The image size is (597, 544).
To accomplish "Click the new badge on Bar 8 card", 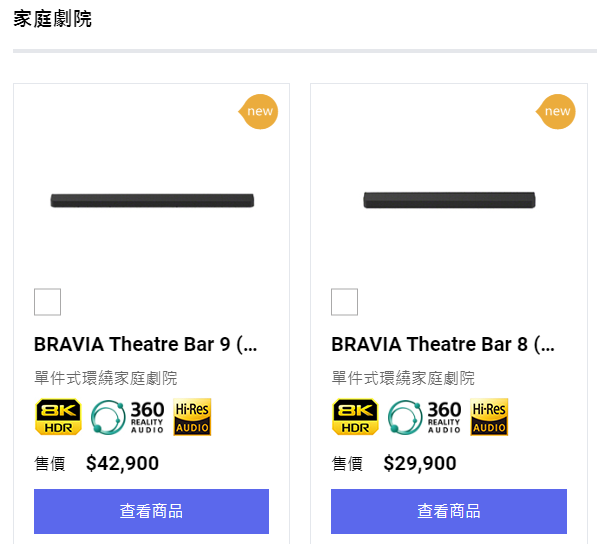I will click(556, 112).
